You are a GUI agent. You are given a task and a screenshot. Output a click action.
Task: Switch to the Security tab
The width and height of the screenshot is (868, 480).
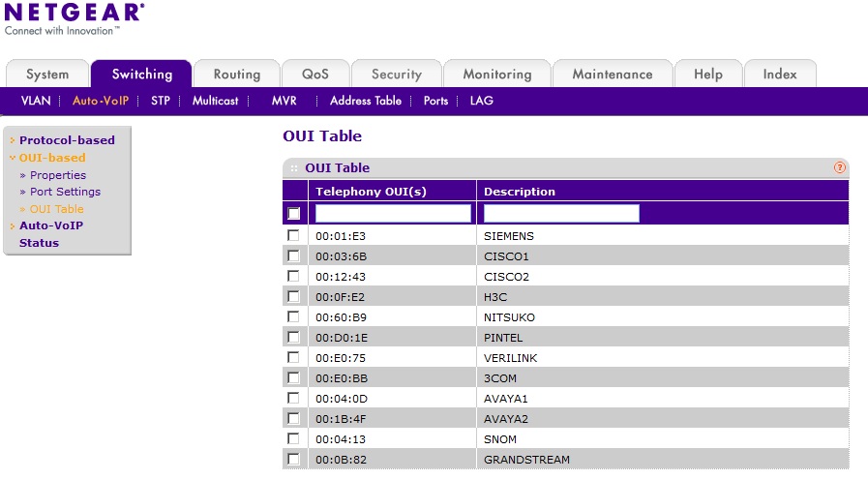[x=397, y=75]
